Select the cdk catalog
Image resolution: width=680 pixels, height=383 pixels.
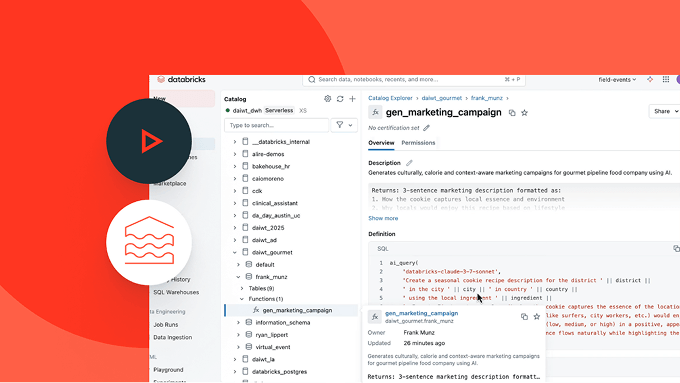click(x=257, y=191)
